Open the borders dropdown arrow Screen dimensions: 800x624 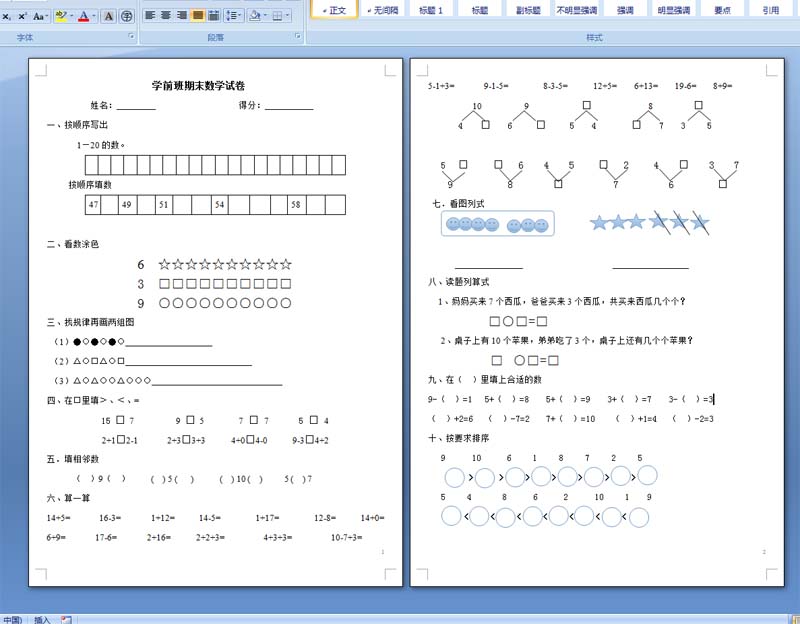click(x=288, y=15)
